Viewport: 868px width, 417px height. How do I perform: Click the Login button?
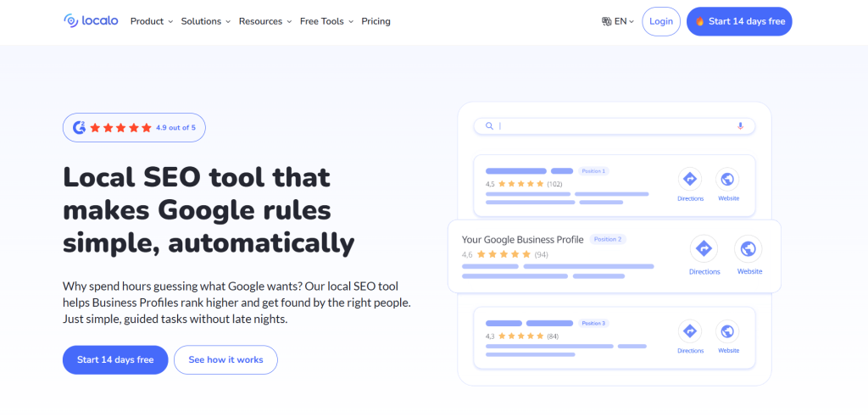661,21
